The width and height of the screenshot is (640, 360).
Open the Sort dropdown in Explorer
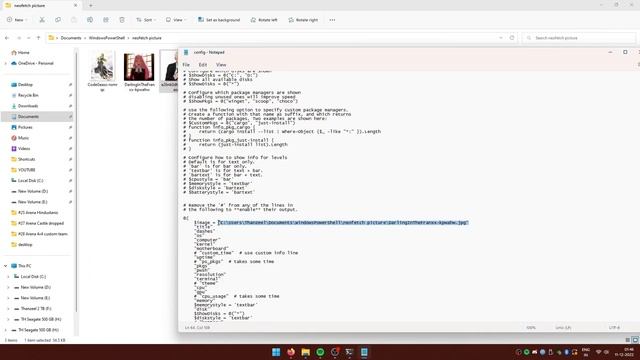point(146,20)
